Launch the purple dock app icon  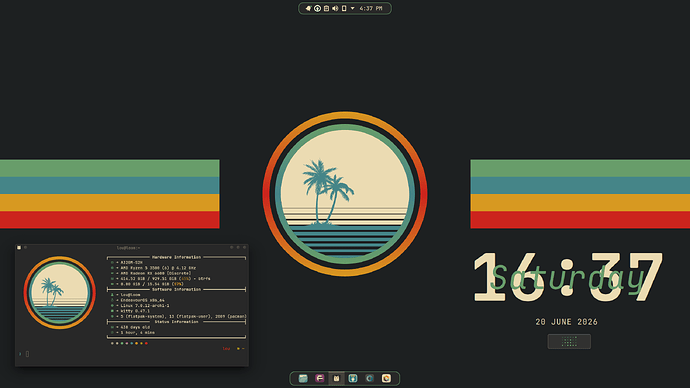320,378
